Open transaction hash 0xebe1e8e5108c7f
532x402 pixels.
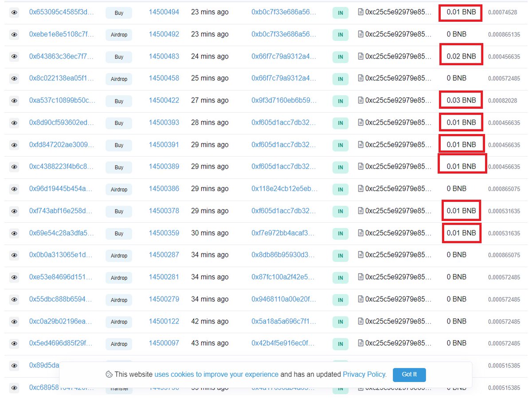click(62, 34)
